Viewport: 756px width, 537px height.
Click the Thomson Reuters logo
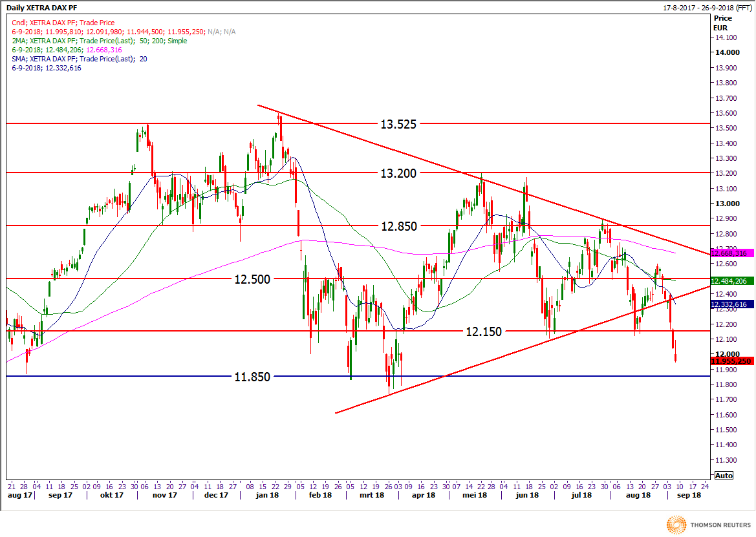(708, 525)
